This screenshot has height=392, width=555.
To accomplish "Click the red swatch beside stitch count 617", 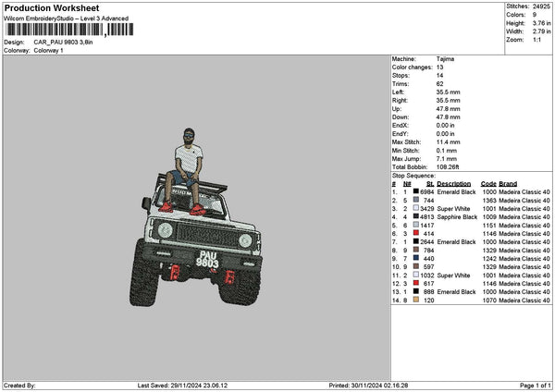I will (416, 283).
